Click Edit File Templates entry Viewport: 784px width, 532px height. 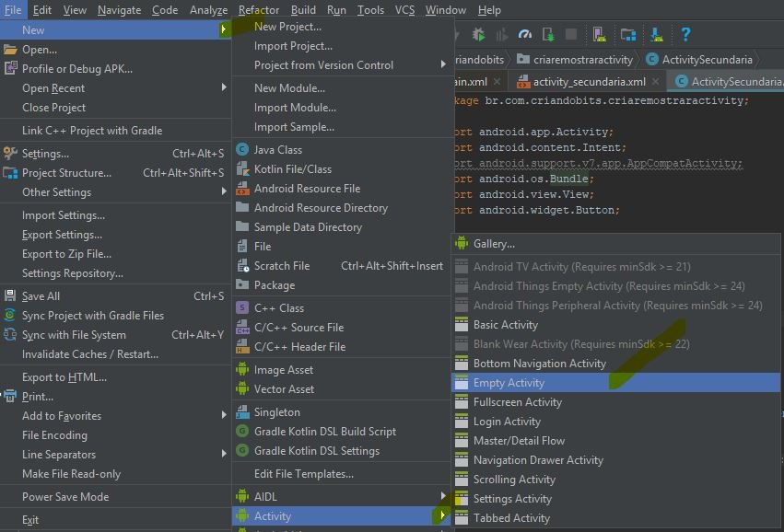pyautogui.click(x=343, y=474)
